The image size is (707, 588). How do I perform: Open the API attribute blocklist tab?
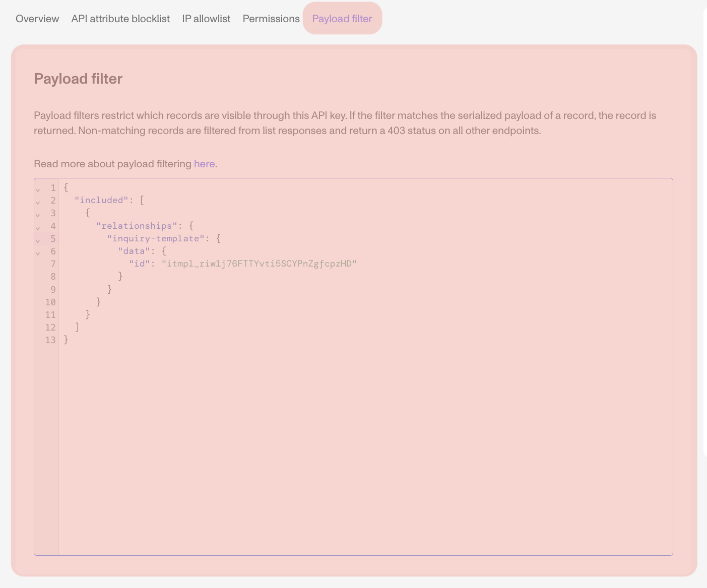pyautogui.click(x=120, y=19)
